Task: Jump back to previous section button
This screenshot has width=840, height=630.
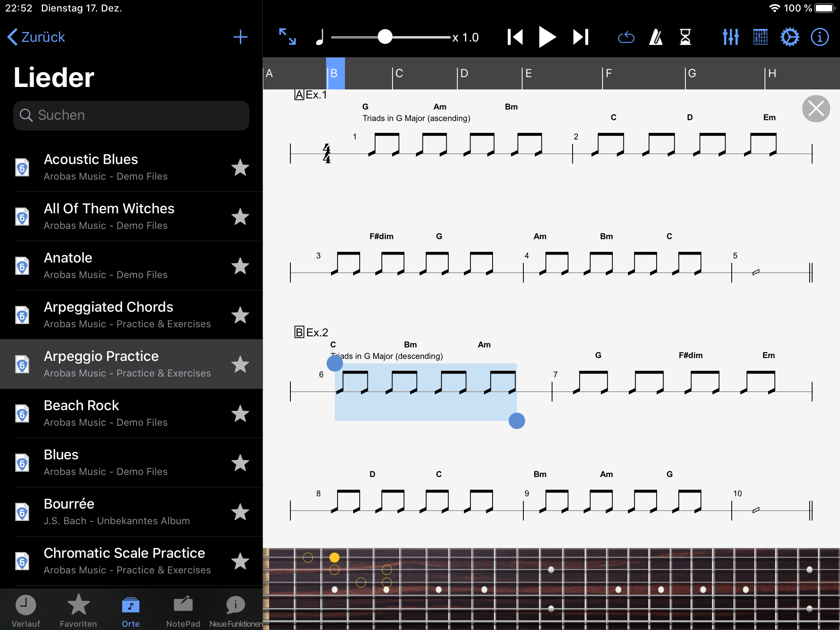Action: pyautogui.click(x=515, y=37)
